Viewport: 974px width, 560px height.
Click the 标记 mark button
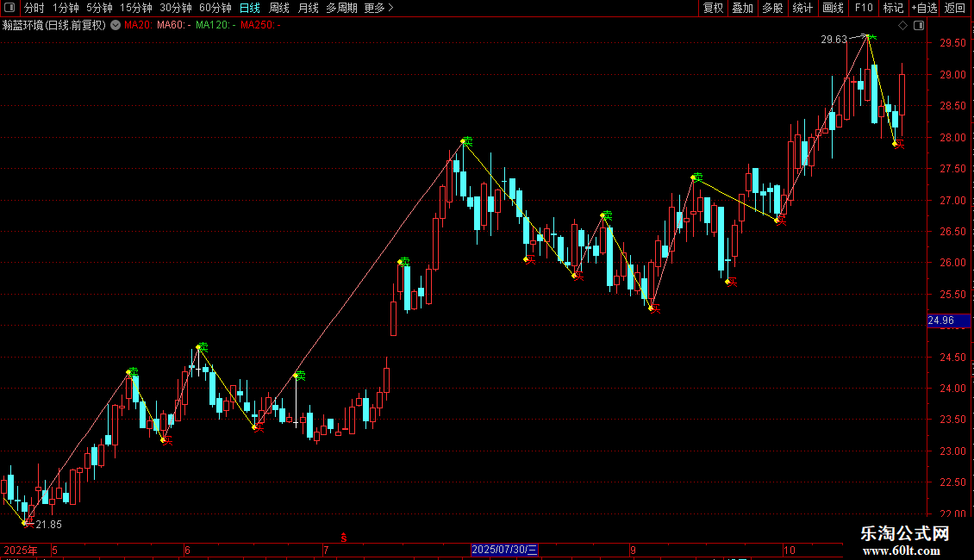coord(893,8)
